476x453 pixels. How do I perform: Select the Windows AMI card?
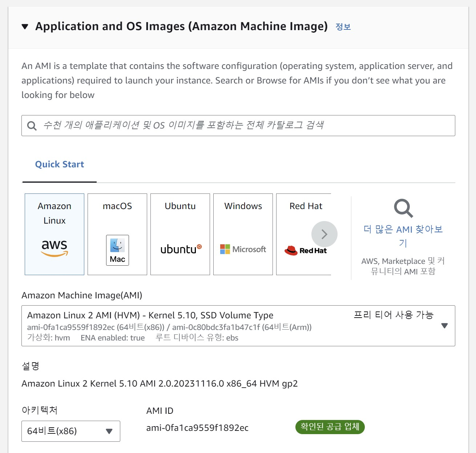243,234
